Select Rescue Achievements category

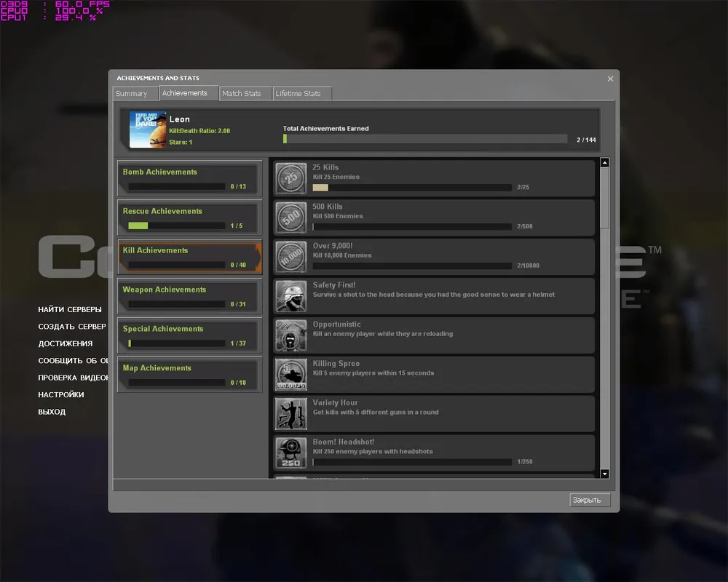coord(189,218)
